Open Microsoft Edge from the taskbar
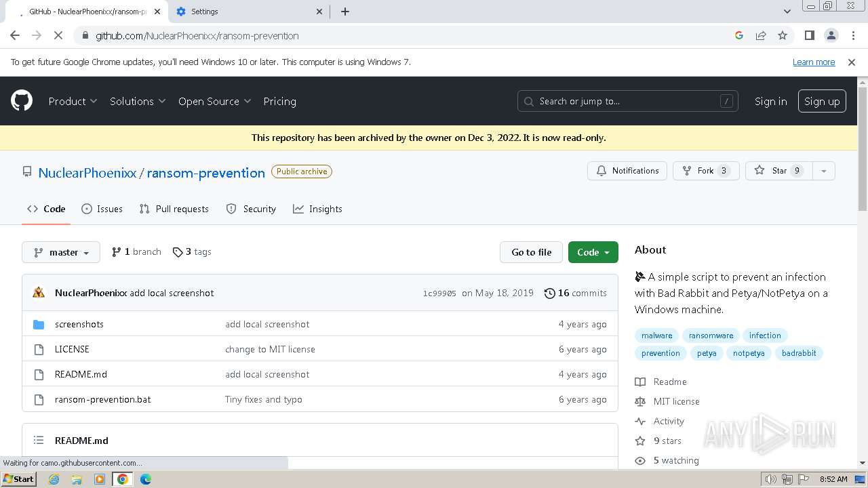The image size is (868, 488). point(145,479)
